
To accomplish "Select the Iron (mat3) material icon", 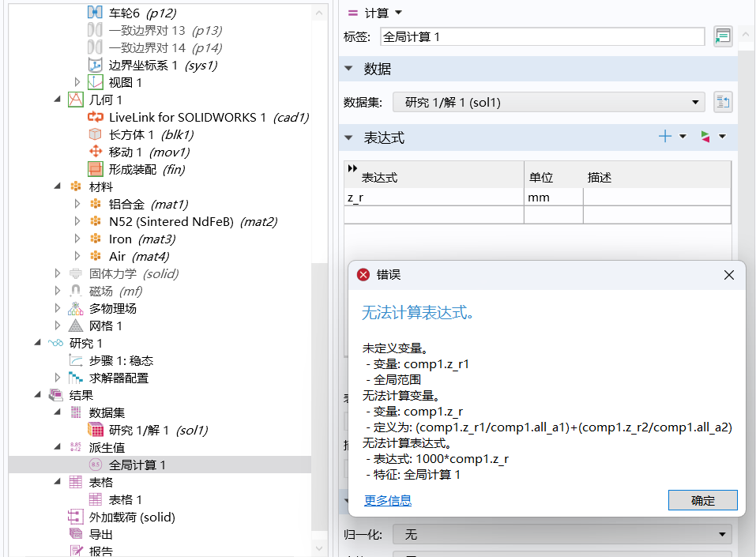I will click(x=96, y=239).
